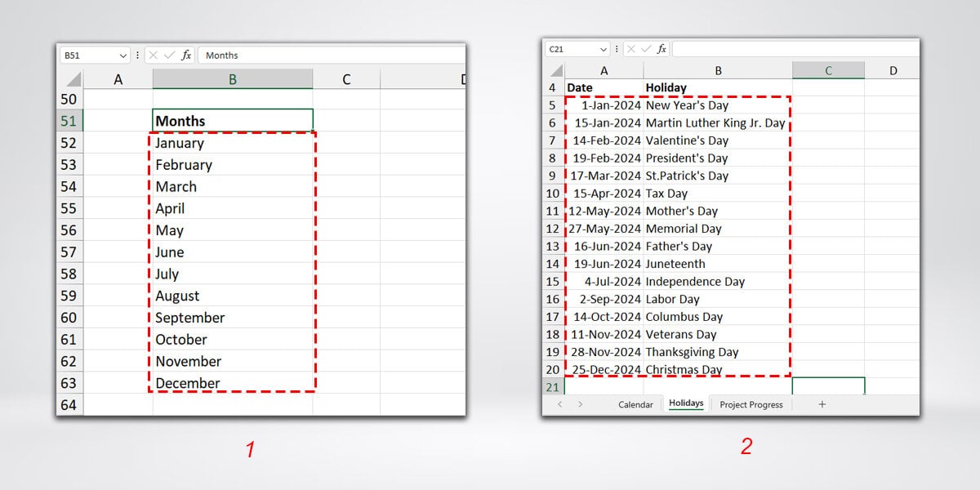This screenshot has width=980, height=490.
Task: Select column C header in Holidays sheet
Action: (x=828, y=71)
